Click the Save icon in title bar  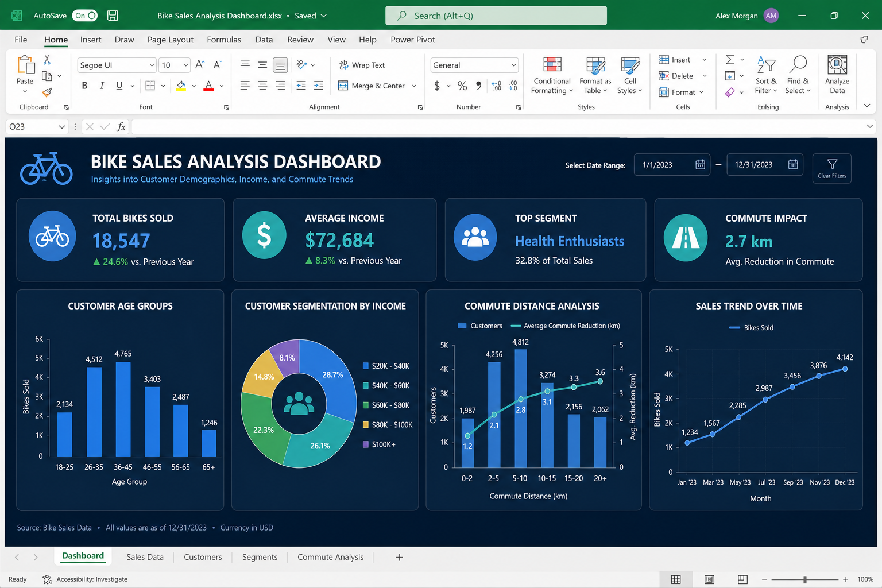point(113,16)
